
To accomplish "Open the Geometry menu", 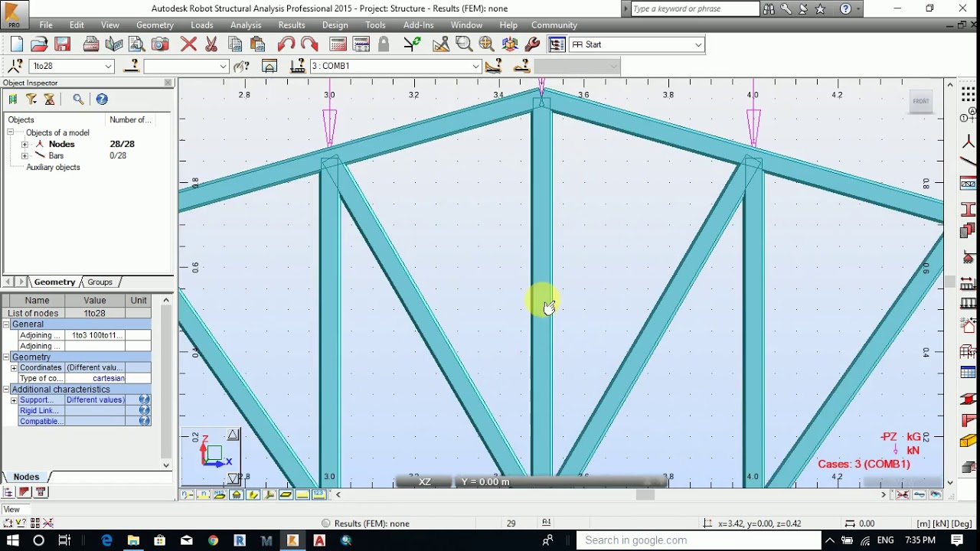I will point(155,24).
